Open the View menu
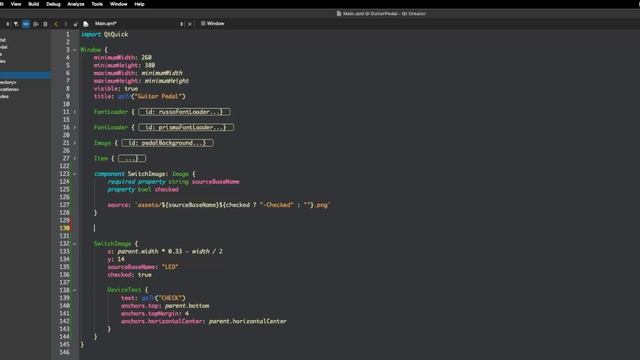 point(16,4)
